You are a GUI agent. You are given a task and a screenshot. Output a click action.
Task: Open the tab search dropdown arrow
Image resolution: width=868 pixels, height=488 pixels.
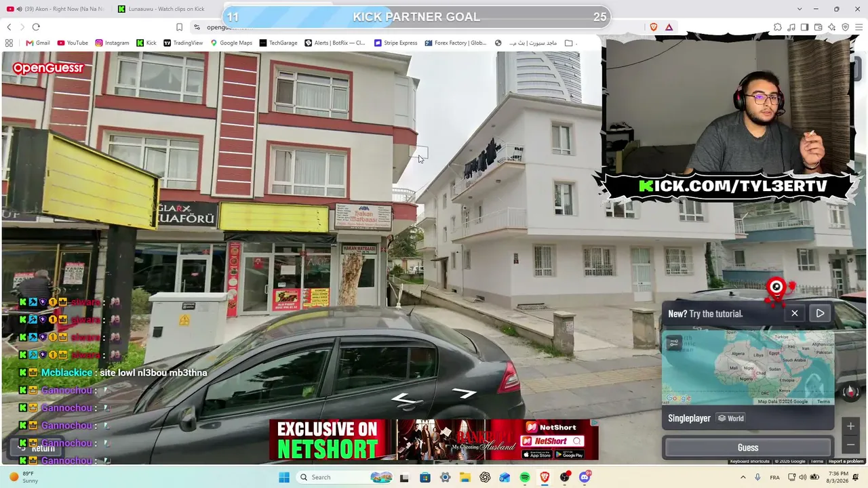pos(800,9)
